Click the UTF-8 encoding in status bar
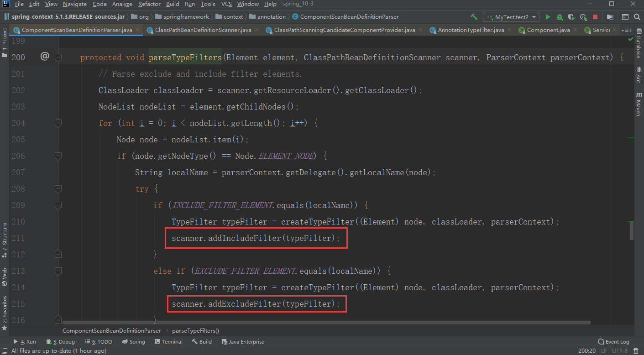 (620, 351)
